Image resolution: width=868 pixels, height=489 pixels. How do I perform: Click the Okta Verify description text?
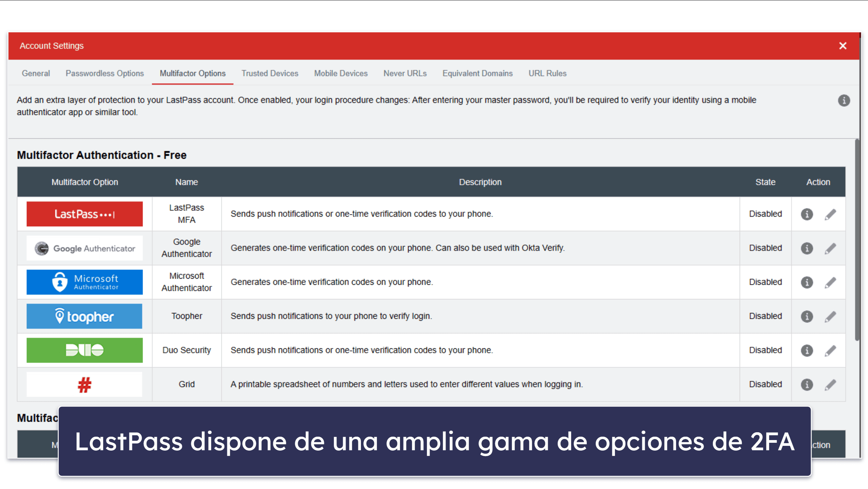[398, 248]
